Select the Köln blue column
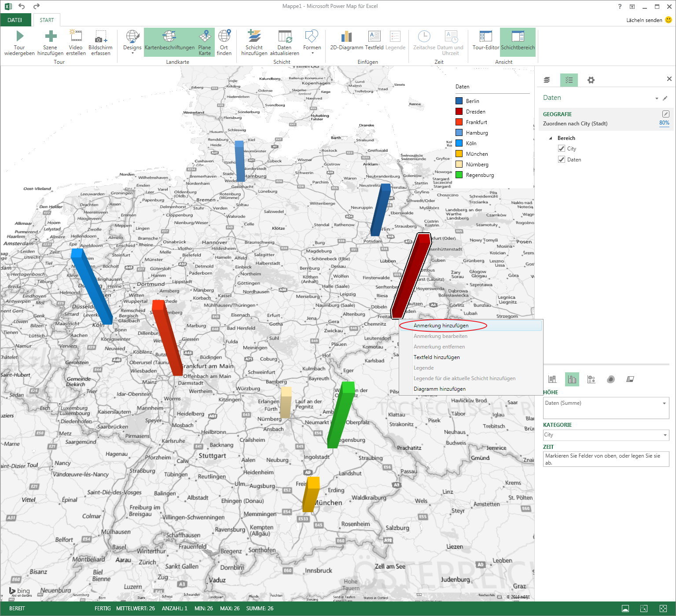 click(92, 286)
